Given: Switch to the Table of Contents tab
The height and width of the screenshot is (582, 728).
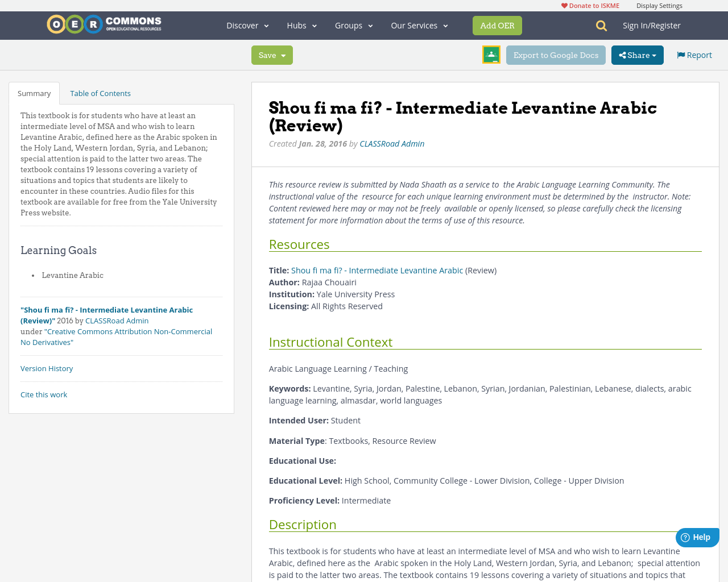Looking at the screenshot, I should [x=100, y=93].
